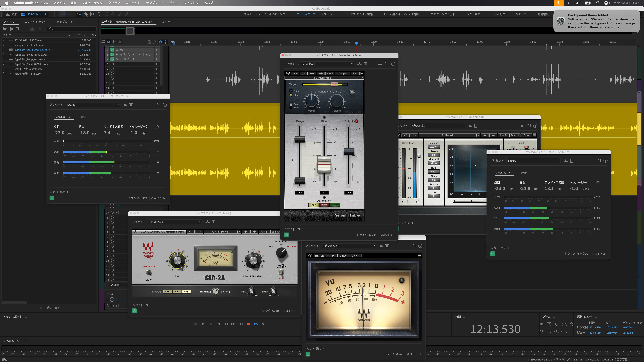Open the VU meter デフォルト preset dropdown

click(349, 246)
